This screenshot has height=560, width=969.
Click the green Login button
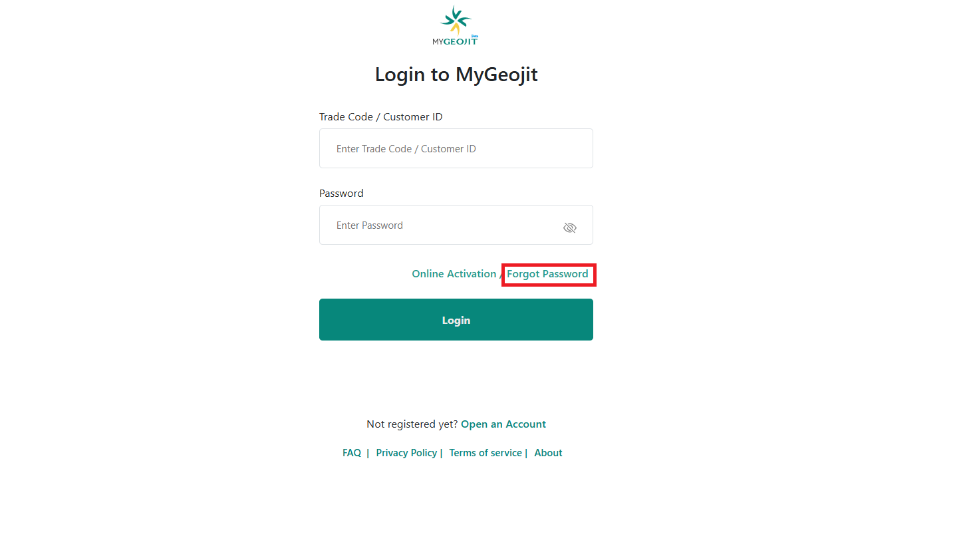[456, 320]
